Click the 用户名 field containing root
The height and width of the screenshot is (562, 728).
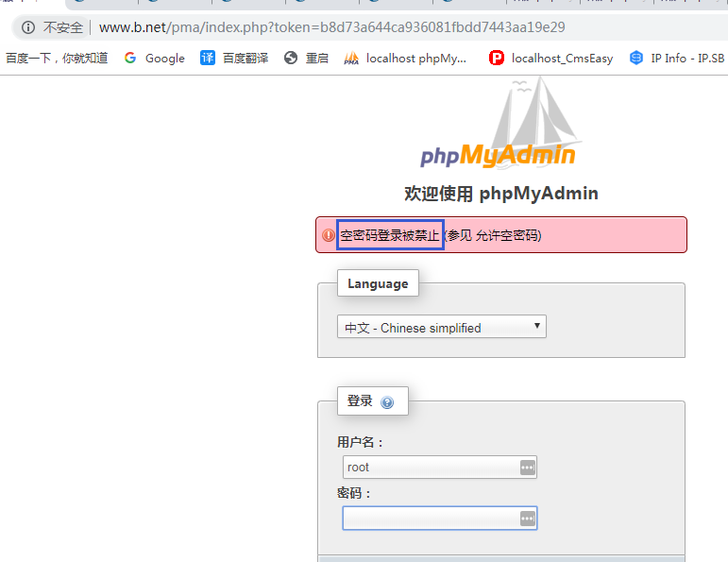click(440, 468)
